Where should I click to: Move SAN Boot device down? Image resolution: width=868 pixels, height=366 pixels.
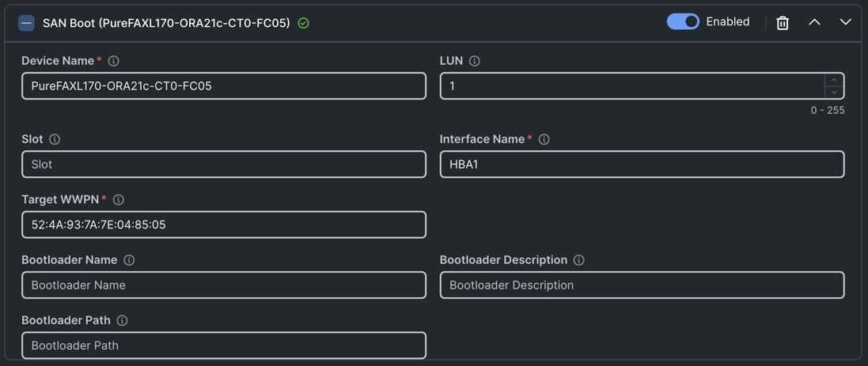click(x=845, y=22)
